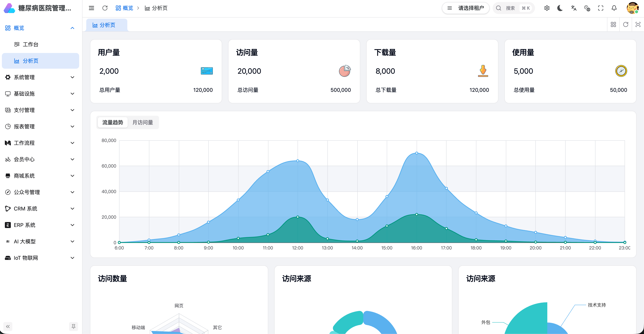Click the timezone globe icon
Screen dimensions: 644x334
pos(587,8)
